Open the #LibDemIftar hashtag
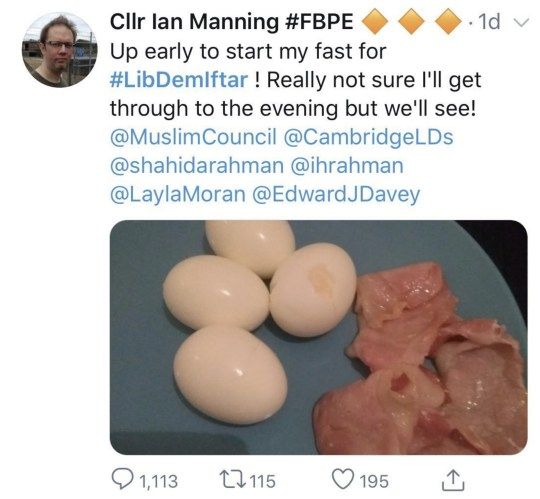 point(179,80)
